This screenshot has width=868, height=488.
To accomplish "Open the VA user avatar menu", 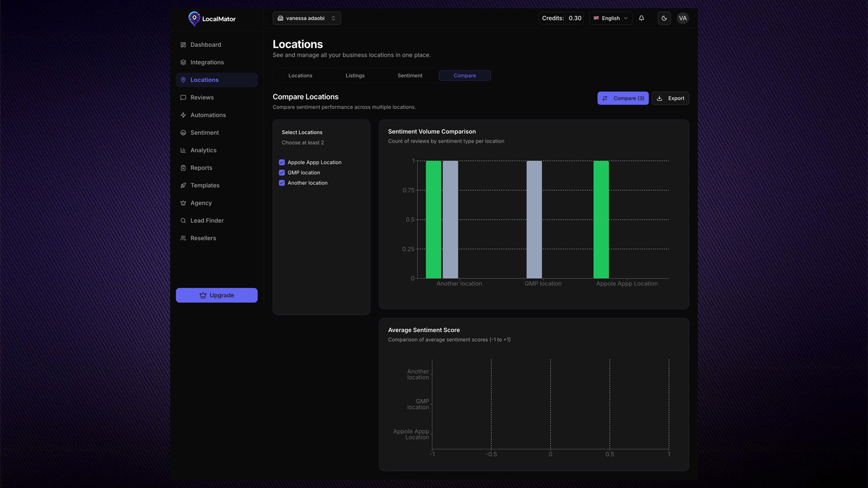I will pyautogui.click(x=683, y=19).
